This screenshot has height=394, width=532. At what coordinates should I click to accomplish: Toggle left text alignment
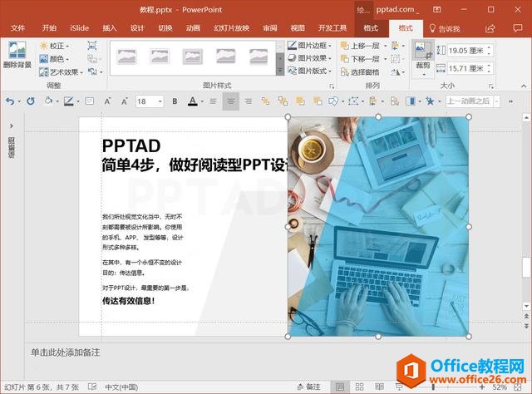coord(213,101)
